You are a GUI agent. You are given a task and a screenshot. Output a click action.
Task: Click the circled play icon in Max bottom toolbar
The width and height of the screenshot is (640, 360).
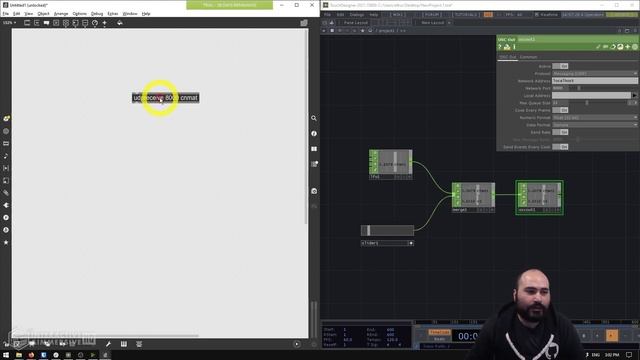click(297, 344)
